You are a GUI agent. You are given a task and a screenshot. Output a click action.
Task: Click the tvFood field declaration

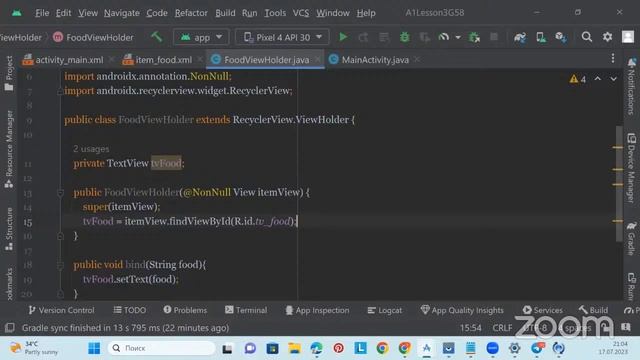pos(166,163)
